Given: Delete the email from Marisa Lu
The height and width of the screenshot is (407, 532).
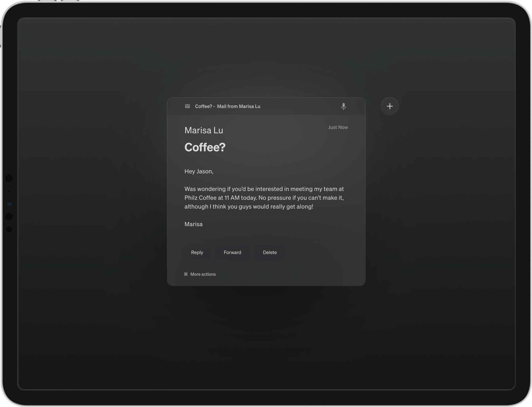Looking at the screenshot, I should [x=270, y=252].
